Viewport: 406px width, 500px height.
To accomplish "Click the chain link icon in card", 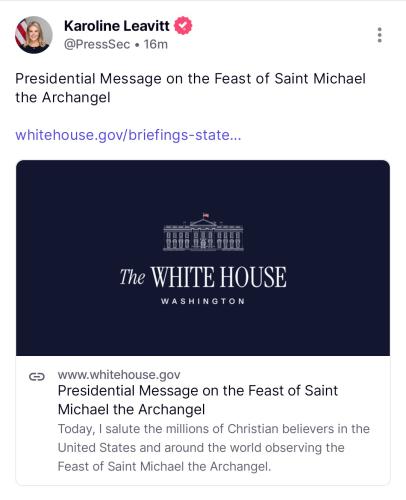I will tap(37, 377).
